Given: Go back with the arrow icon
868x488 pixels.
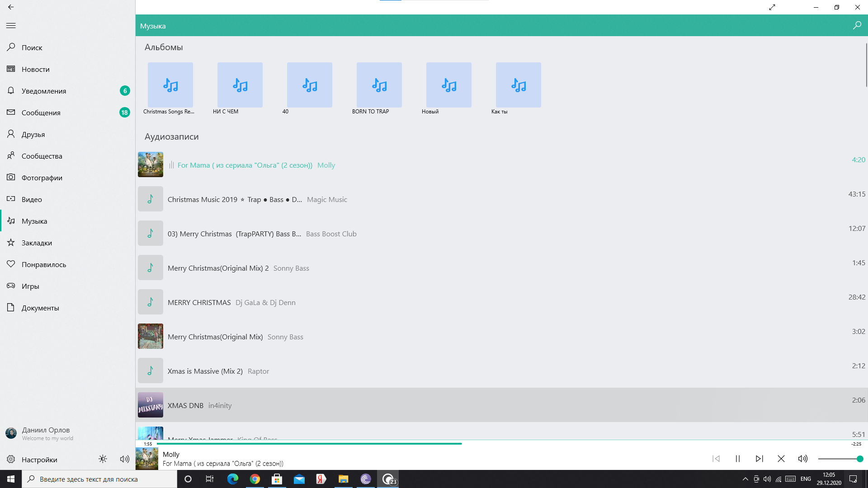Looking at the screenshot, I should pos(11,7).
